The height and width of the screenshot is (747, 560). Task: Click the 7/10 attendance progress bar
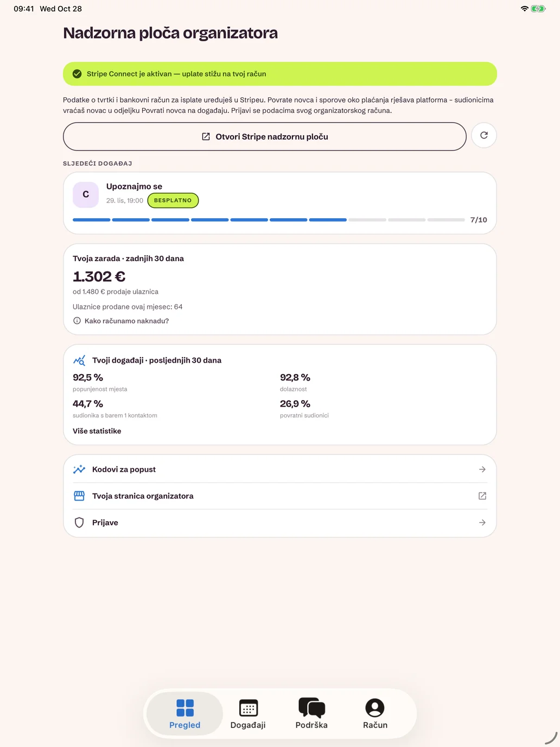(269, 220)
